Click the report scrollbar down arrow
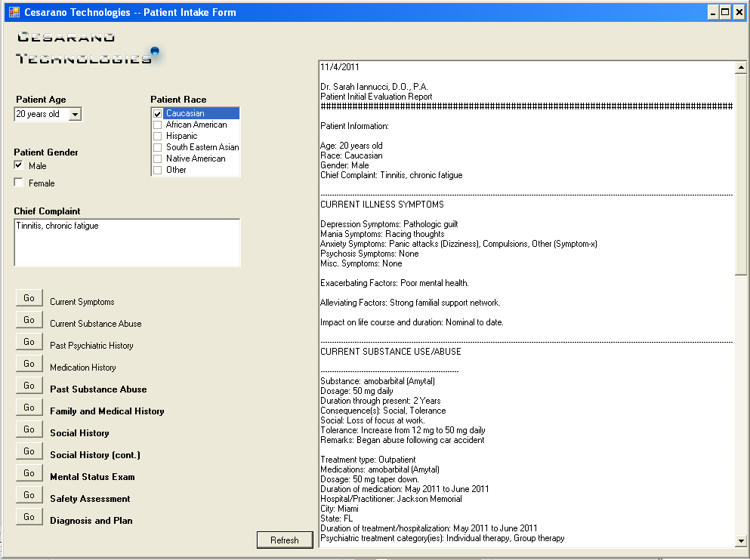 [741, 541]
